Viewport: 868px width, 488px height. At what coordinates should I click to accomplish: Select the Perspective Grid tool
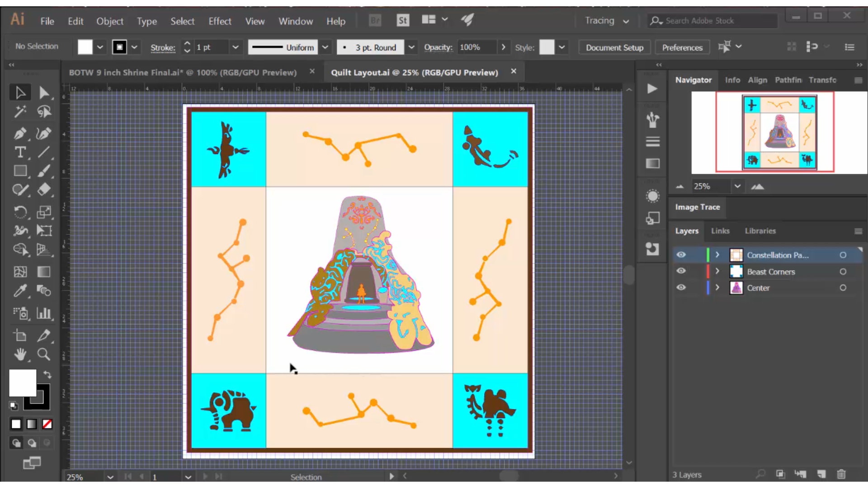44,249
